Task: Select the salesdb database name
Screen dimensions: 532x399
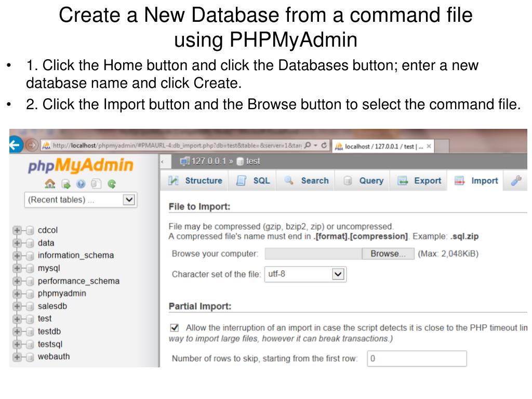Action: coord(52,307)
